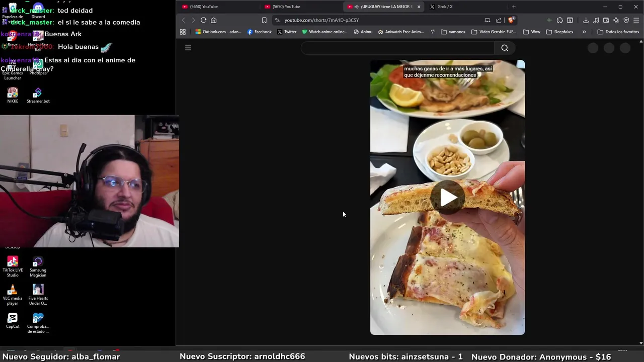Open the Aniwatch Free Anime bookmark
This screenshot has height=362, width=644.
coord(401,32)
